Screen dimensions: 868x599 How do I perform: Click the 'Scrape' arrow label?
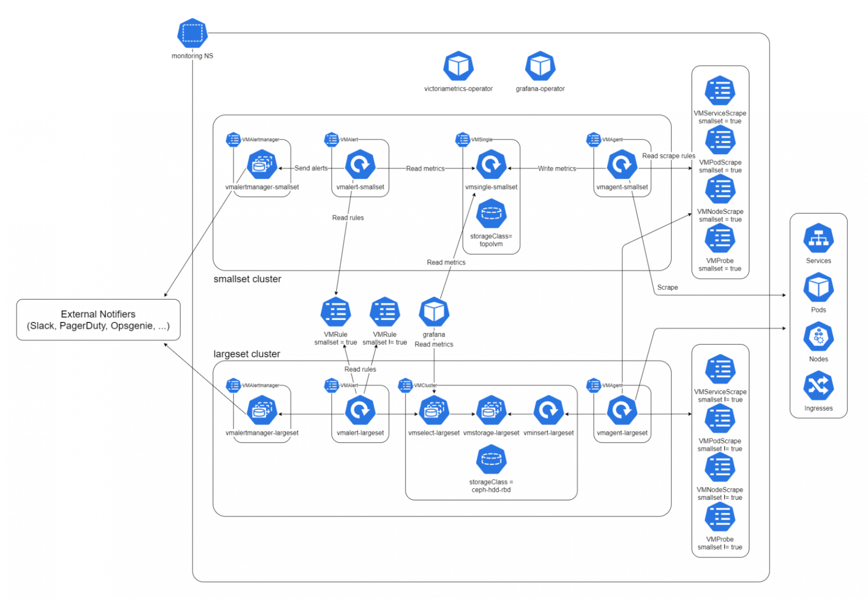tap(667, 287)
